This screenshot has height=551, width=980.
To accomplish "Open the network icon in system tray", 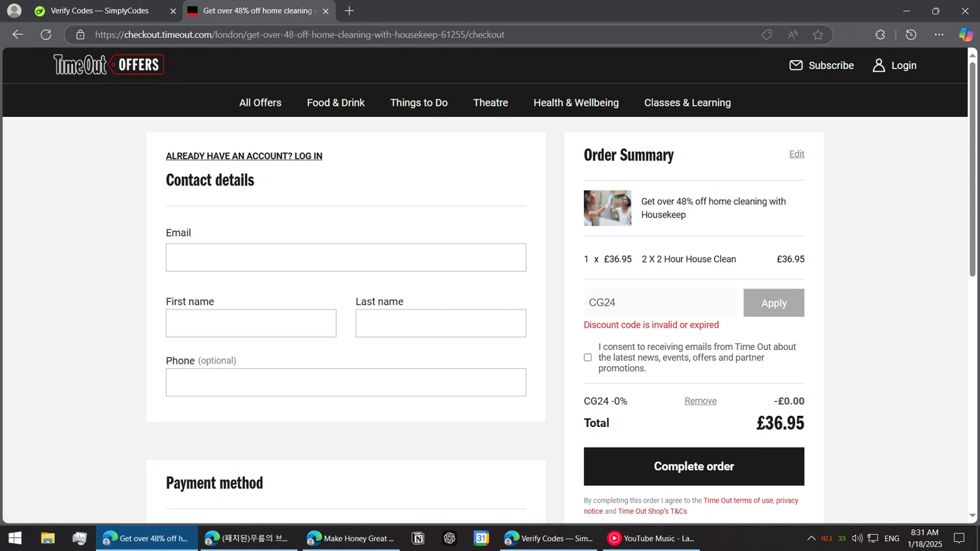I will pyautogui.click(x=873, y=538).
